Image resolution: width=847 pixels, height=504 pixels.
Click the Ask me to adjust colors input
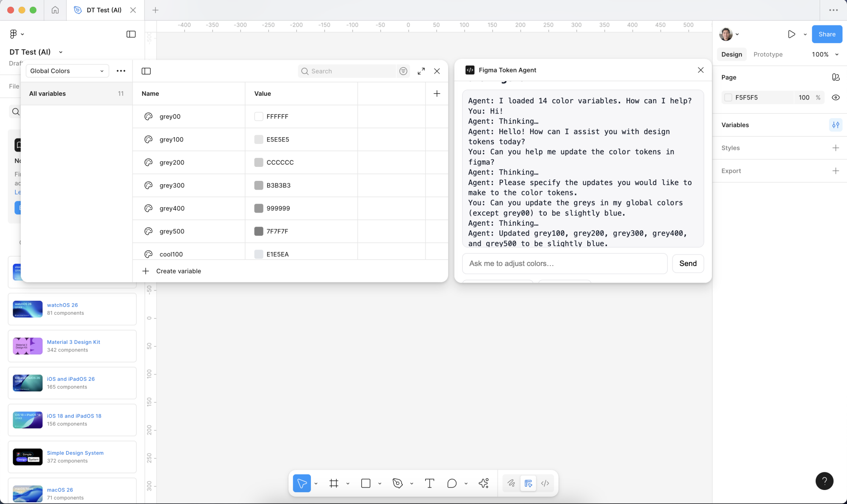point(565,263)
